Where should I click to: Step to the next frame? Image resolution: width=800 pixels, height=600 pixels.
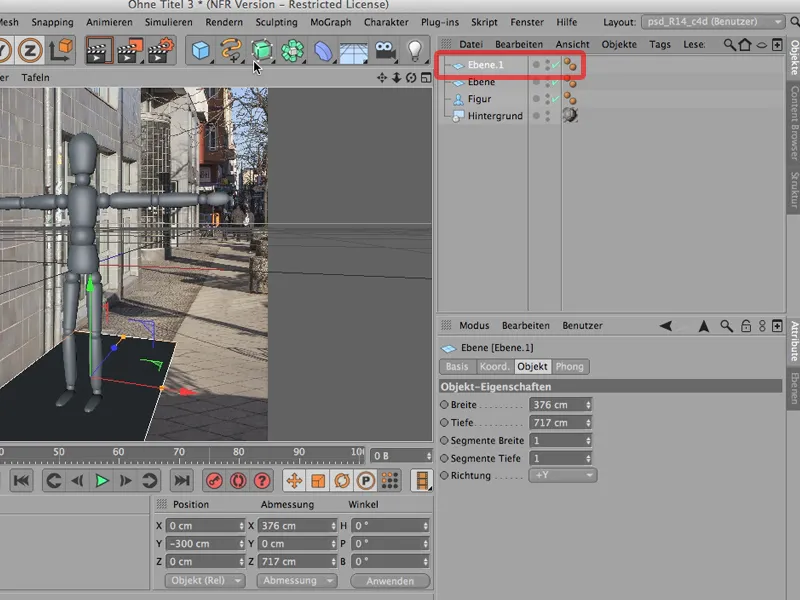coord(126,481)
